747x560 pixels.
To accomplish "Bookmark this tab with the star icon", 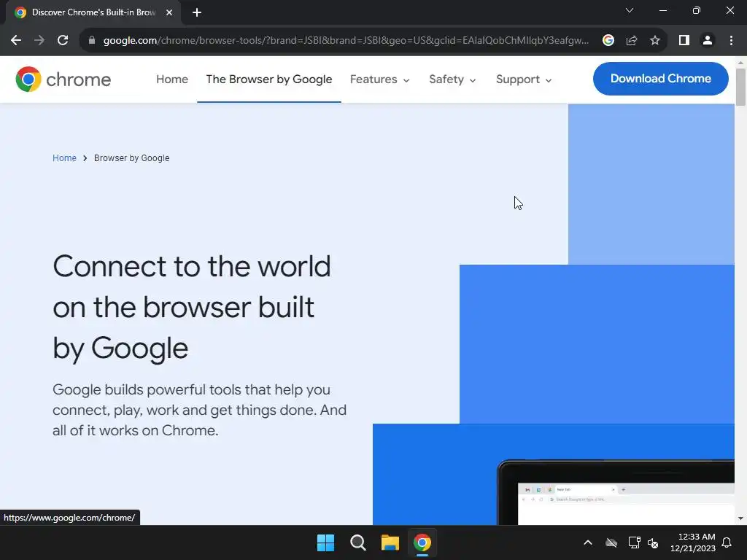I will point(655,40).
